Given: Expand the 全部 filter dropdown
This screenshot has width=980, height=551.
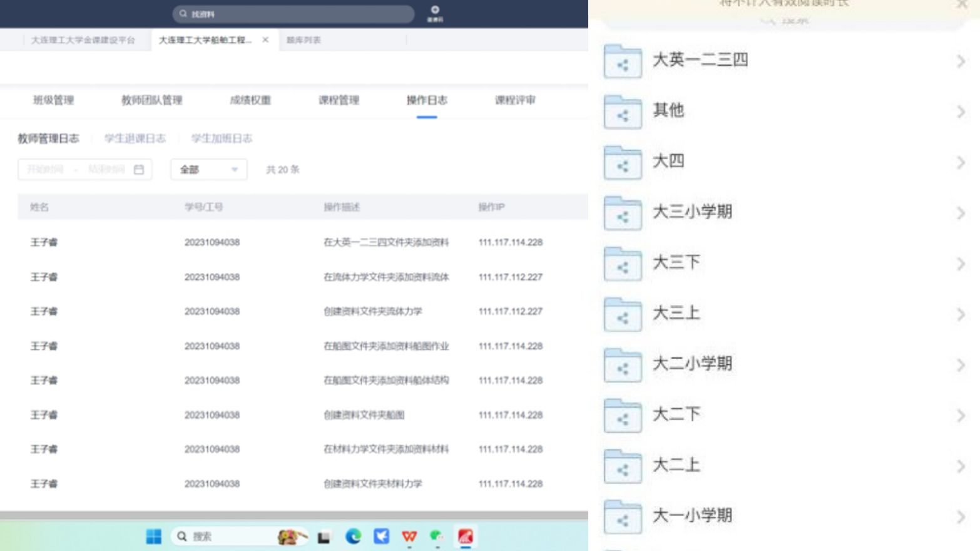Looking at the screenshot, I should point(208,170).
